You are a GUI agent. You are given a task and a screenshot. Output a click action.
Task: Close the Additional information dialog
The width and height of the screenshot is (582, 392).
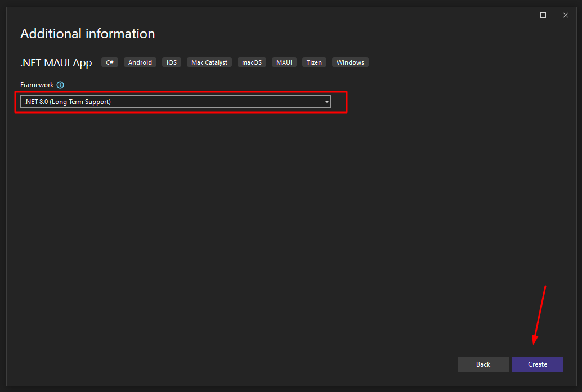coord(565,15)
